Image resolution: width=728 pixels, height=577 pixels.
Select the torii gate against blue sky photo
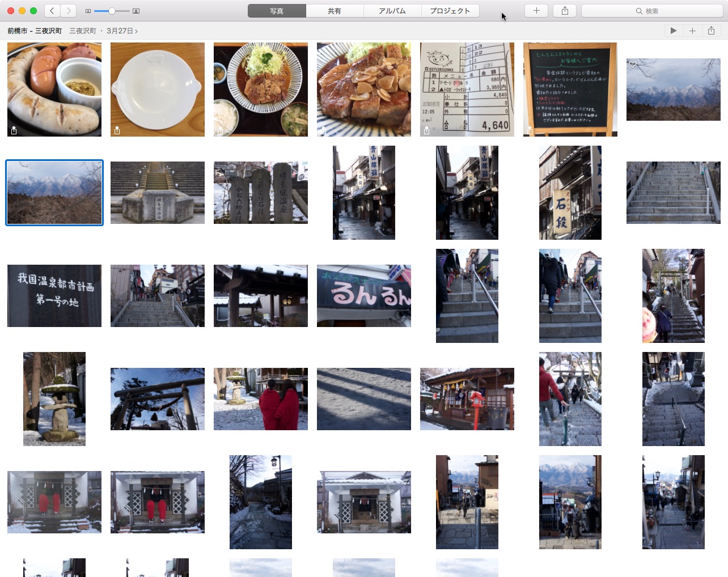158,399
